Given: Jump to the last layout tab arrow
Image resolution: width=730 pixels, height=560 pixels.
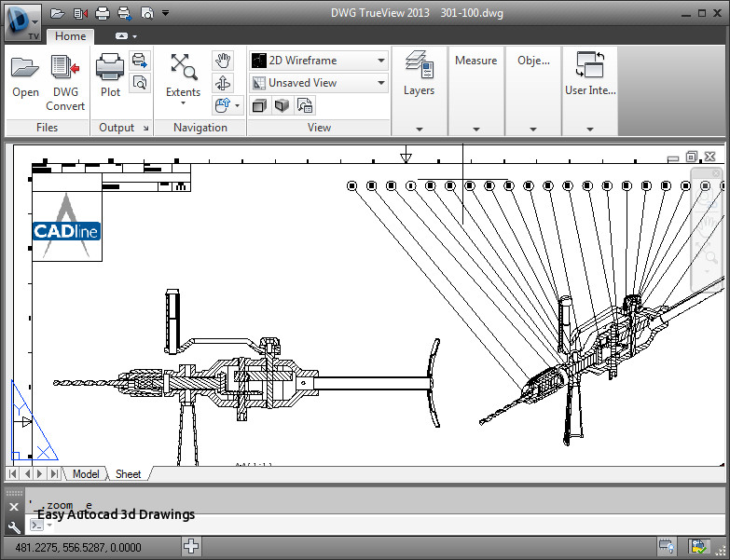Looking at the screenshot, I should point(55,474).
